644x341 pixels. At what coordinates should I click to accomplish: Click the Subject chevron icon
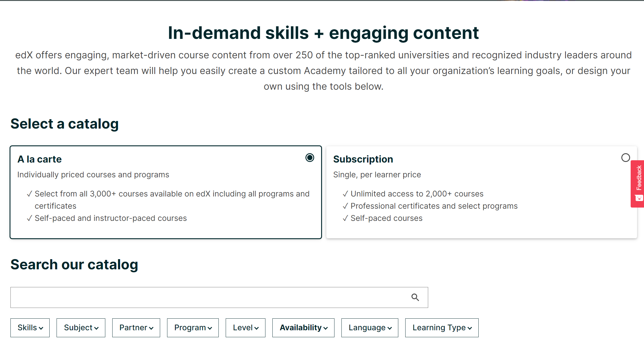97,328
